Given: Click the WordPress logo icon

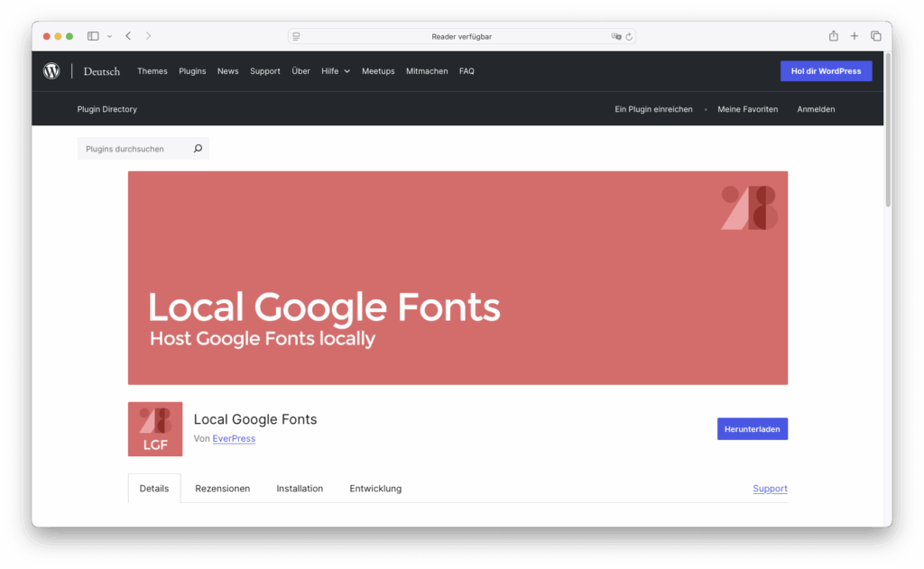Looking at the screenshot, I should click(x=51, y=71).
